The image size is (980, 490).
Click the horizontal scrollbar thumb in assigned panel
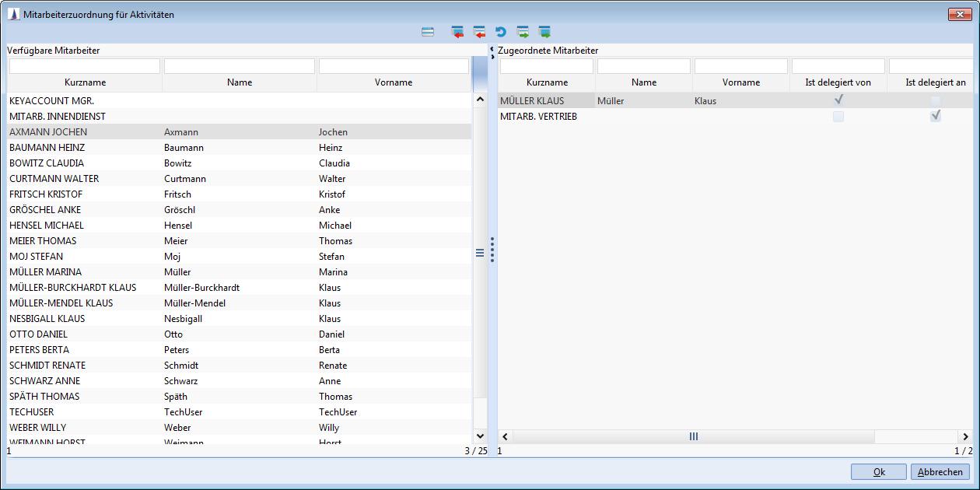click(x=694, y=437)
